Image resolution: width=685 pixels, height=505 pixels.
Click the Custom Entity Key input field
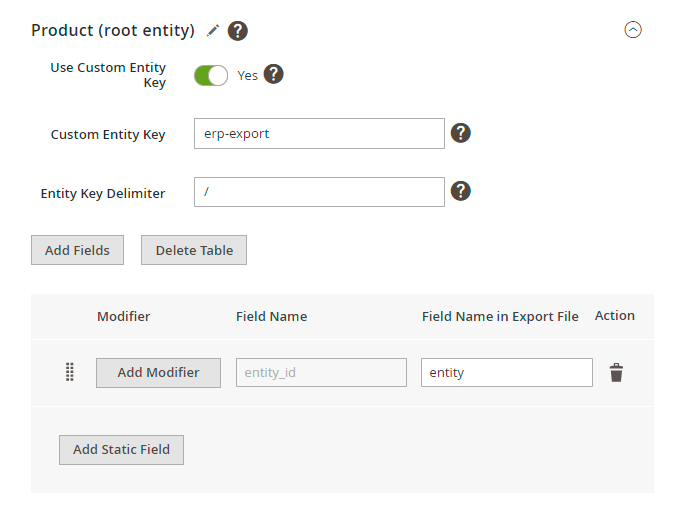click(319, 134)
